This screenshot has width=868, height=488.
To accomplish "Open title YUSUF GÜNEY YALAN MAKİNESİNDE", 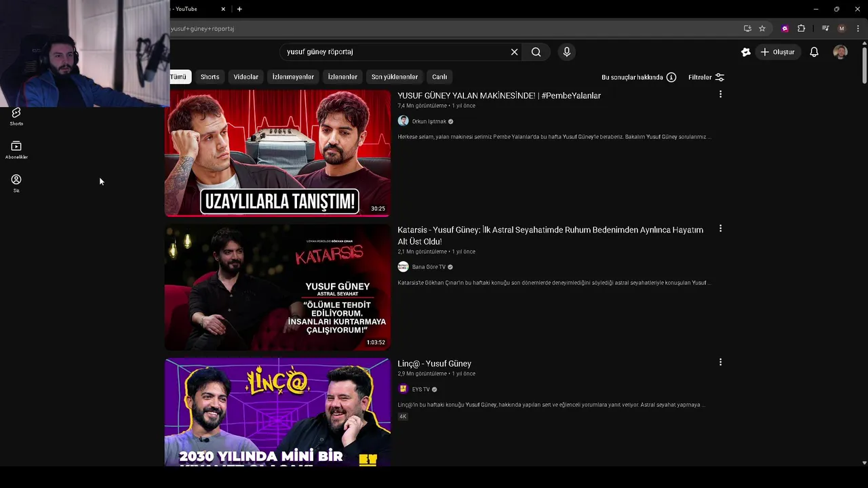I will point(499,96).
